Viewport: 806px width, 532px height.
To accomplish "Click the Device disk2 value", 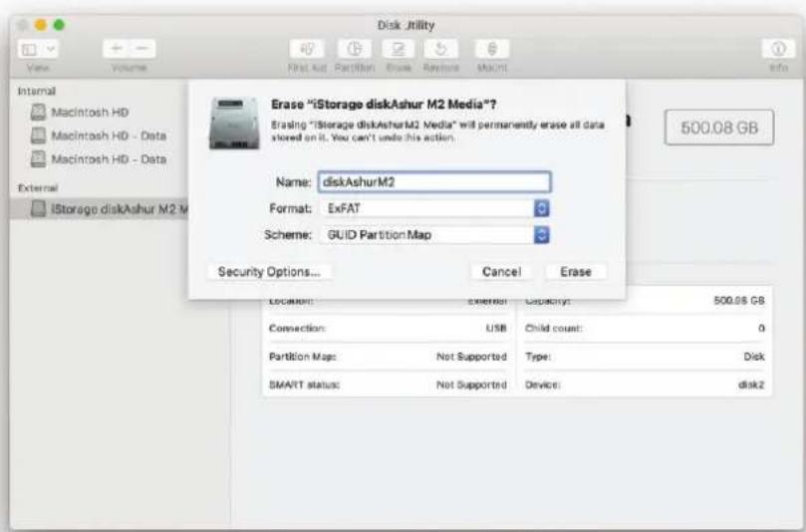I will click(751, 385).
